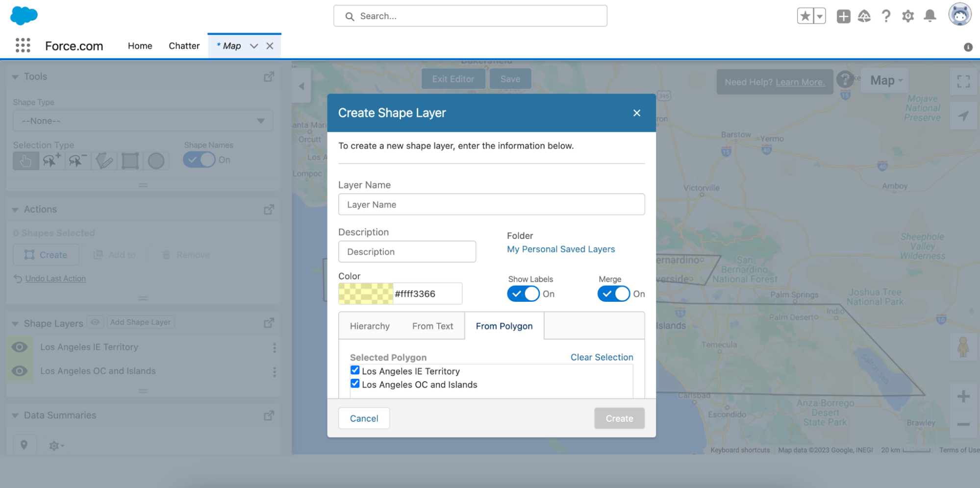This screenshot has width=980, height=488.
Task: Switch to the From Text tab
Action: 432,326
